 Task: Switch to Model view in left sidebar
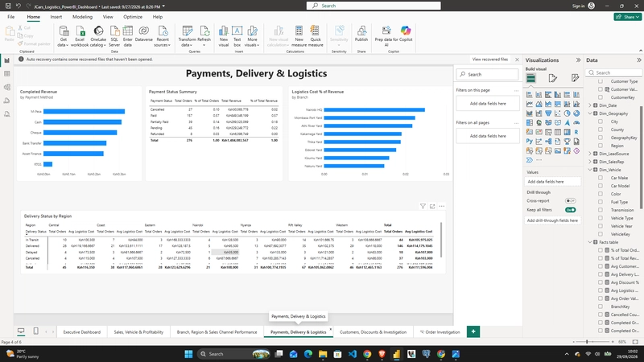(6, 87)
